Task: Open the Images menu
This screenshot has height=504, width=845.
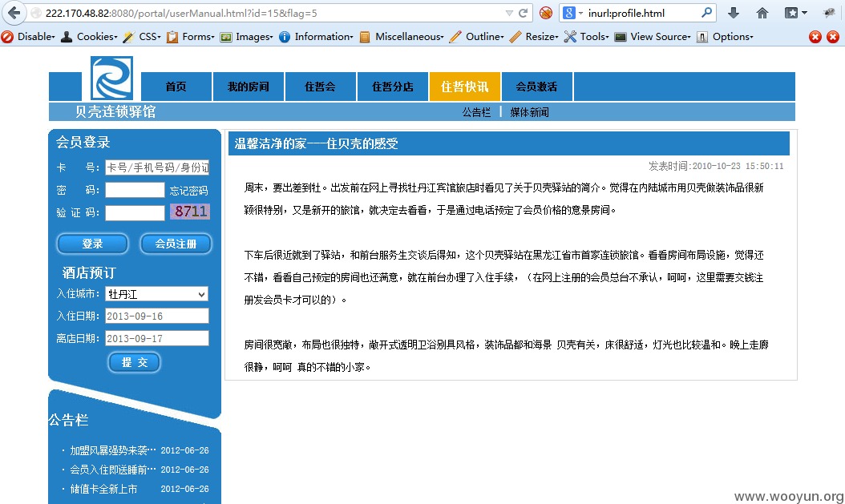Action: [254, 37]
